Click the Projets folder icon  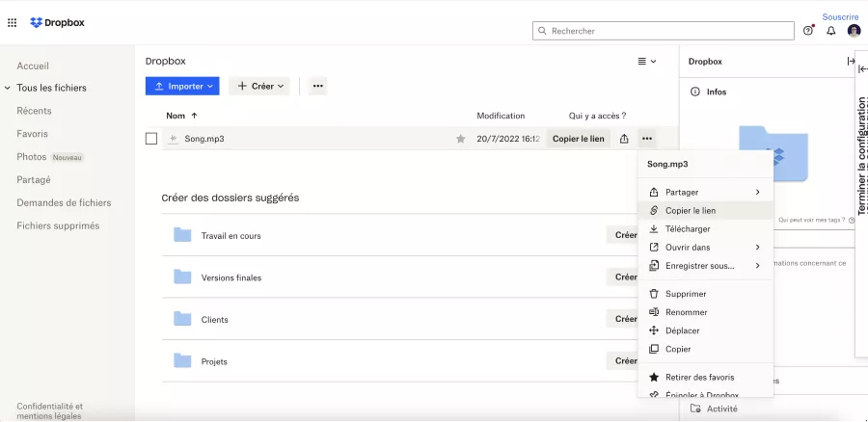182,361
